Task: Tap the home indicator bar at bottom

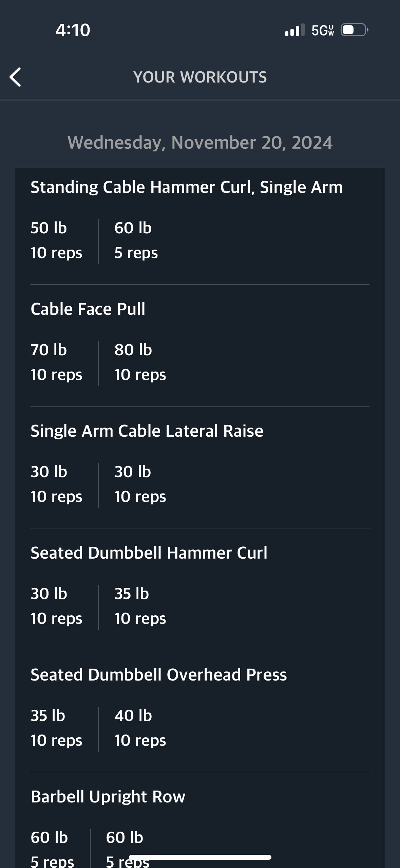Action: coord(200,857)
